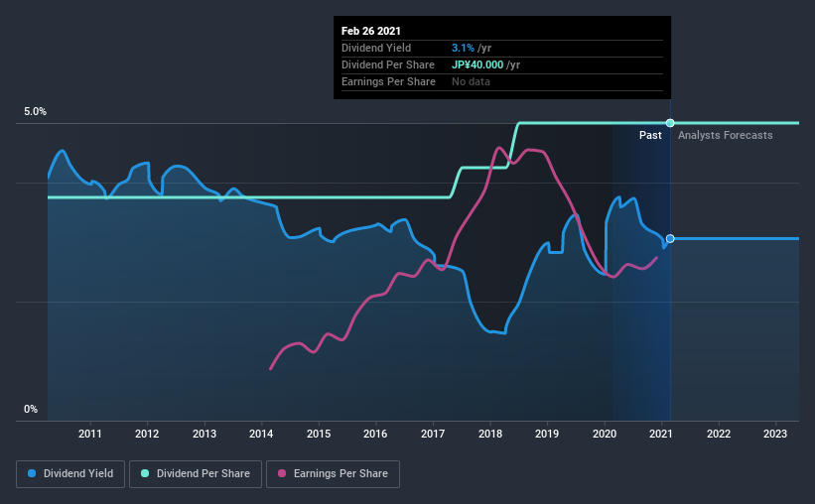Image resolution: width=815 pixels, height=504 pixels.
Task: Click the 2022 x-axis label
Action: pos(719,434)
